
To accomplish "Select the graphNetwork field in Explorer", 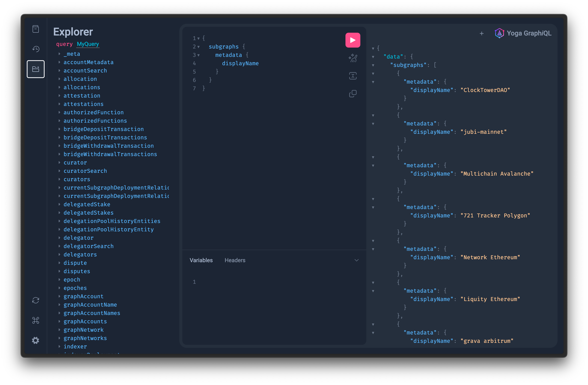I will (x=83, y=330).
